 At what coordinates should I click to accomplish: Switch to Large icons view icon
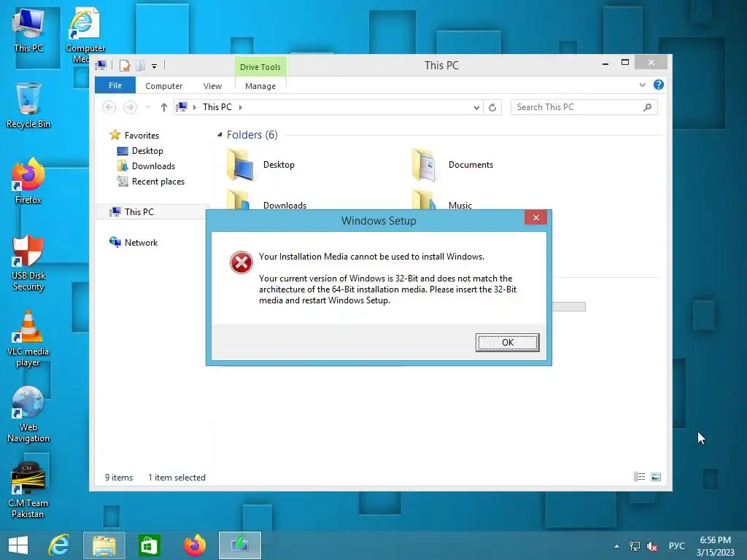(x=656, y=477)
